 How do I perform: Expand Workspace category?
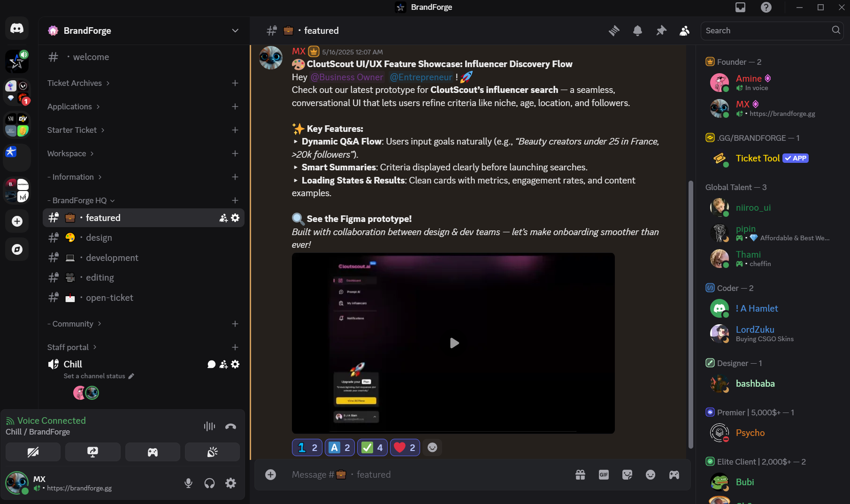pos(71,153)
